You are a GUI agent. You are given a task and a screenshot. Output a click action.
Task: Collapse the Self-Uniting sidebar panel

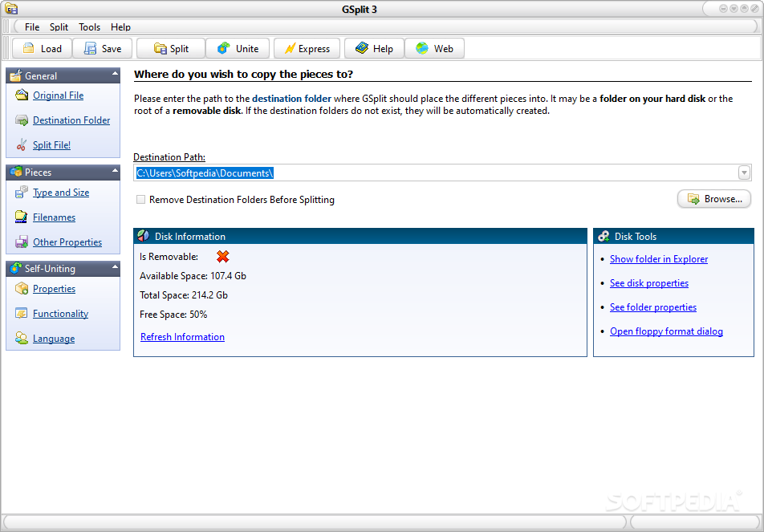click(x=115, y=266)
